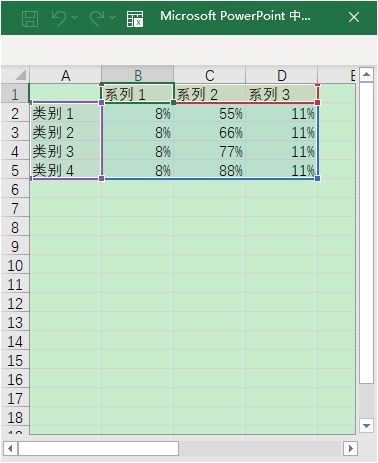Click the vertical scrollbar up arrow
Viewport: 378px width, 463px height.
click(366, 74)
